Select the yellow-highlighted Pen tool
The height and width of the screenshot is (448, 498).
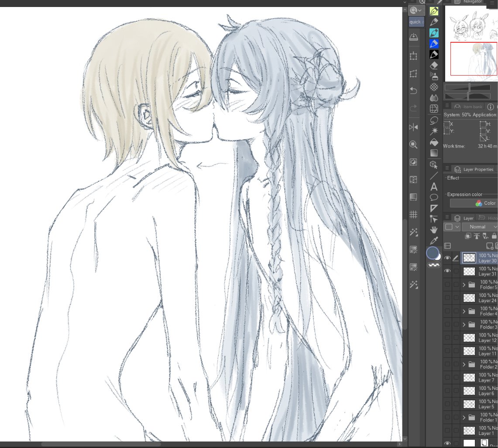pos(434,11)
